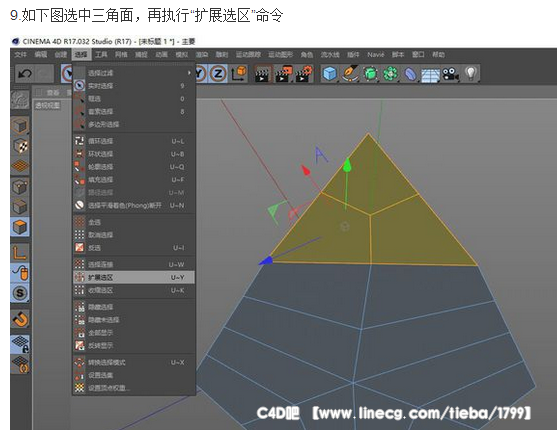
Task: Choose 设置顶点权重... menu entry
Action: (x=134, y=388)
